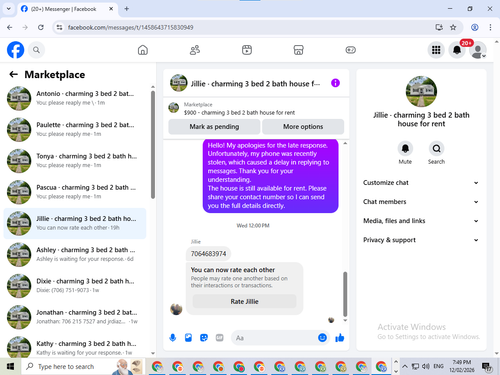
Task: Open the account profile avatar menu
Action: [x=478, y=50]
